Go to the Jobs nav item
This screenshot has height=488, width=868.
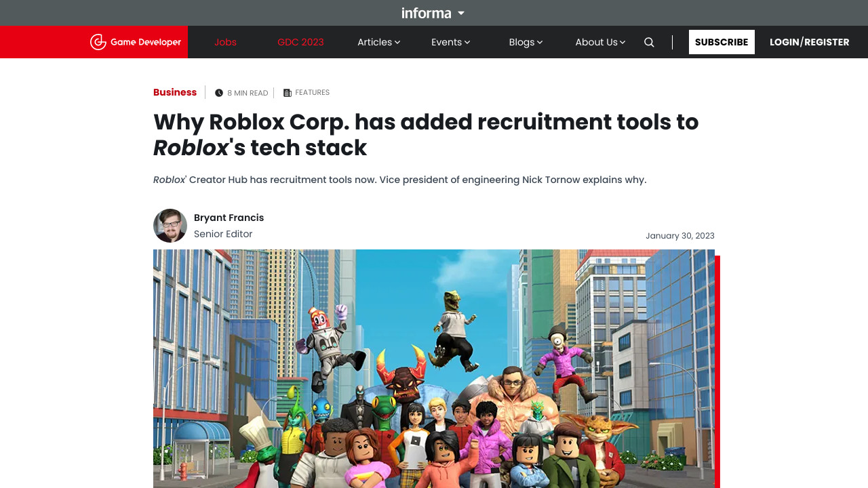[225, 42]
